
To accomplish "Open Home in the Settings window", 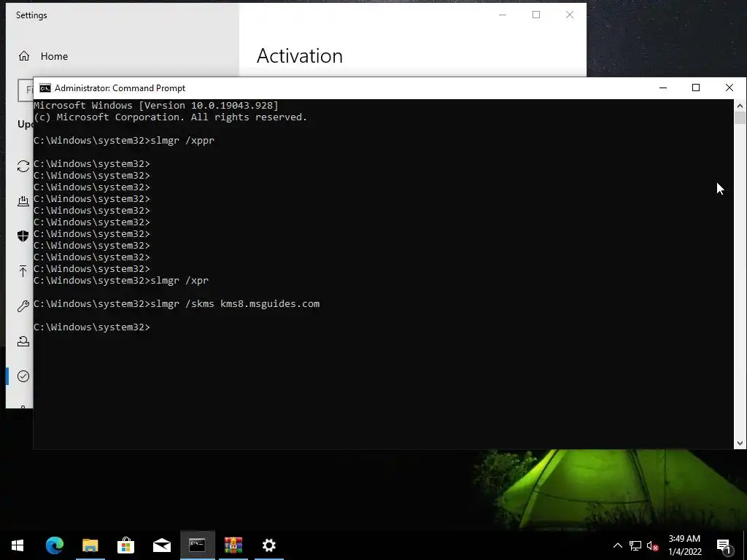I will click(x=43, y=56).
